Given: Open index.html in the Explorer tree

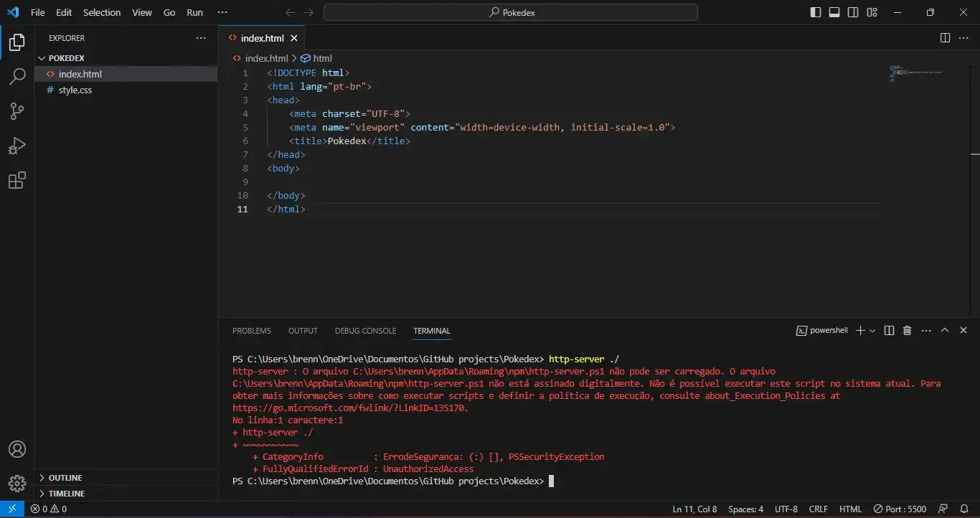Looking at the screenshot, I should (126, 74).
